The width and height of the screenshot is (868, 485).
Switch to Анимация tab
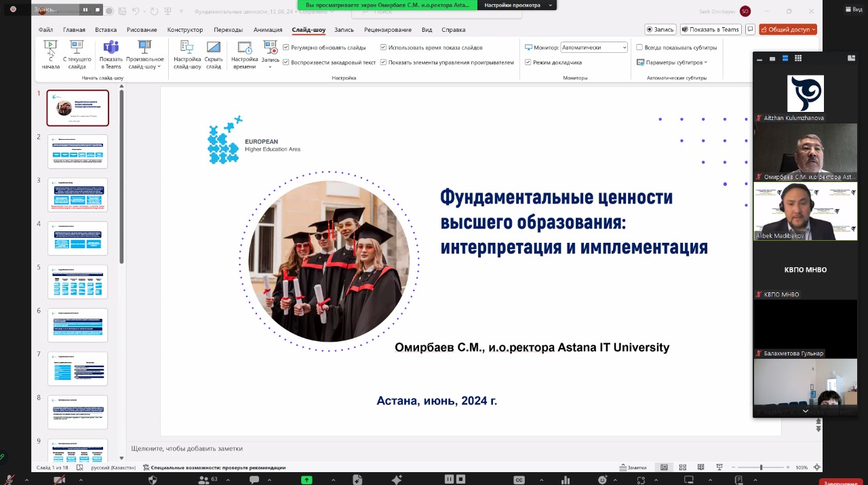pyautogui.click(x=268, y=30)
